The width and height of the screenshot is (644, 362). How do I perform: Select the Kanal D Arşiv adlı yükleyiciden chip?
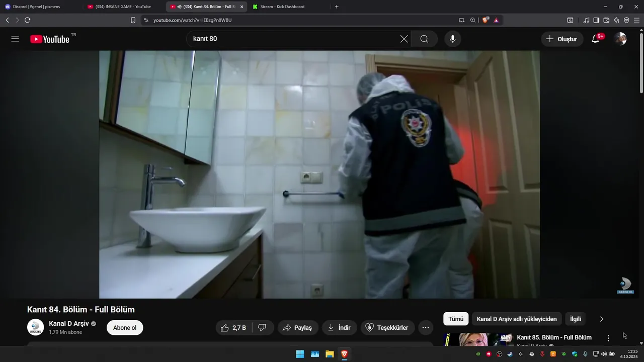(x=517, y=319)
